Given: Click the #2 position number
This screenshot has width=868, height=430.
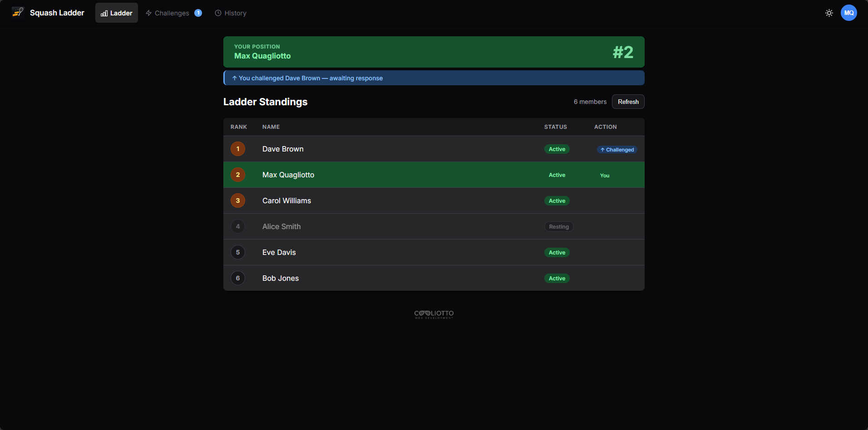Looking at the screenshot, I should (623, 52).
